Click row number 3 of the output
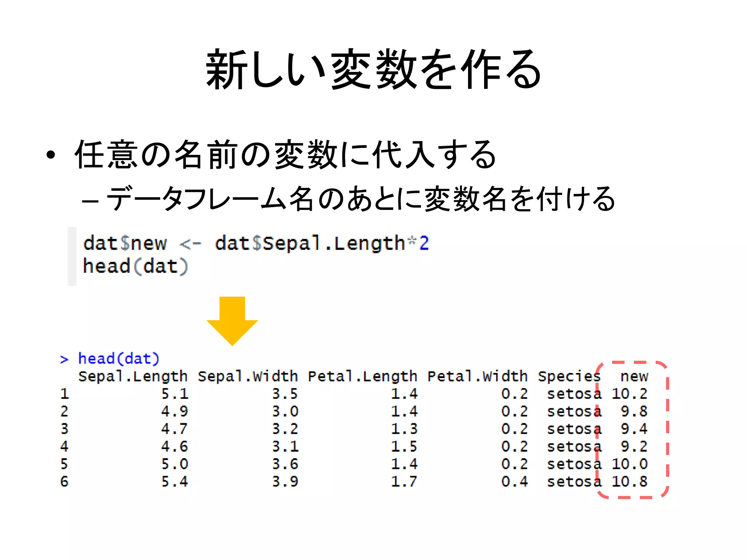The image size is (747, 560). coord(64,429)
